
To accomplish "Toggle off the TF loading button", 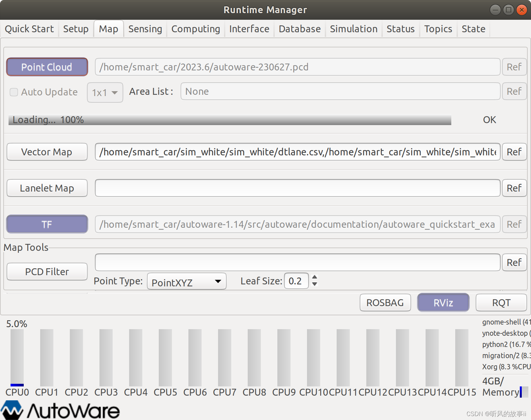I will (x=47, y=224).
